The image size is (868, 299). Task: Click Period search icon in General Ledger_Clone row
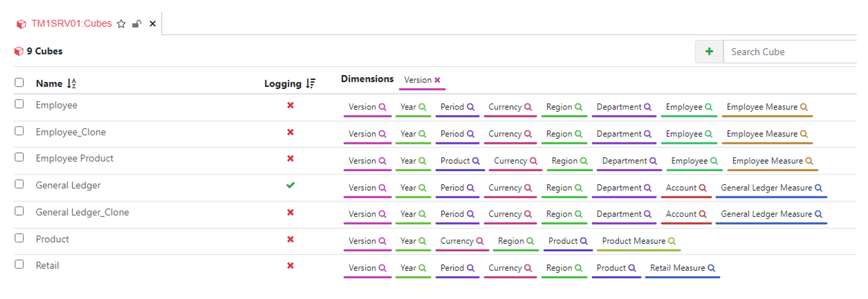470,214
